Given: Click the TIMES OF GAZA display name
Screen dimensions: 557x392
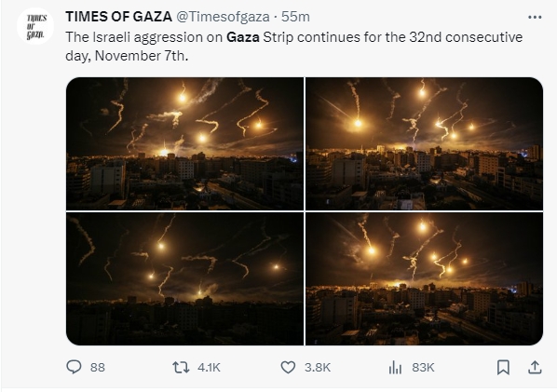Looking at the screenshot, I should click(118, 17).
